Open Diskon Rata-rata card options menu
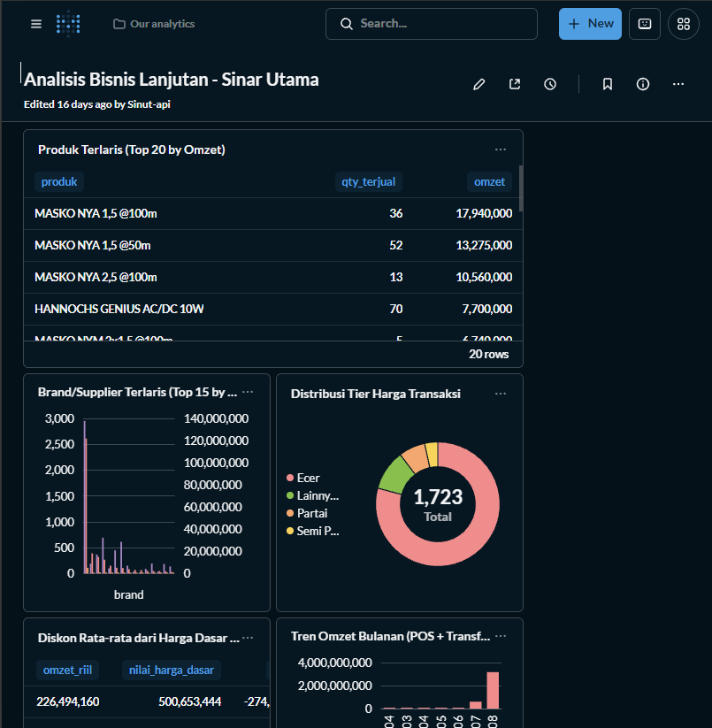 click(248, 638)
